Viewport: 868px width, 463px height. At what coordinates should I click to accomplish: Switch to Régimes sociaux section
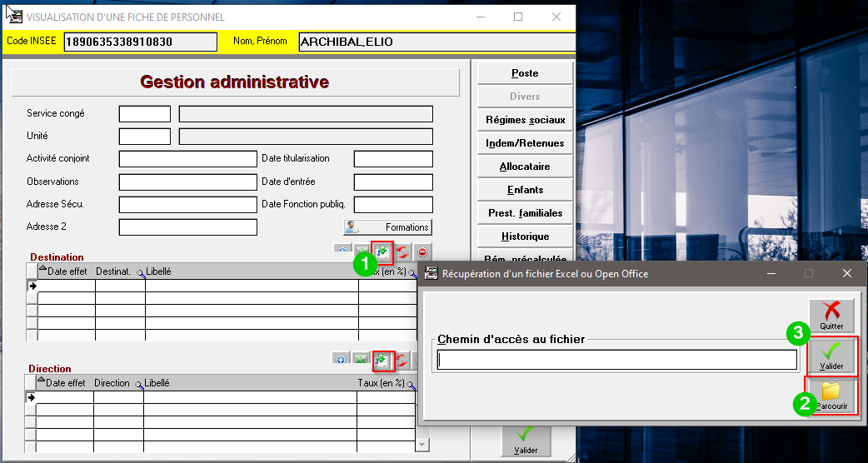click(525, 120)
